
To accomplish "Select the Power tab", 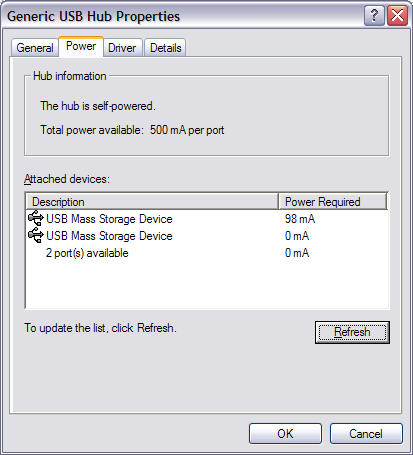I will (x=81, y=46).
